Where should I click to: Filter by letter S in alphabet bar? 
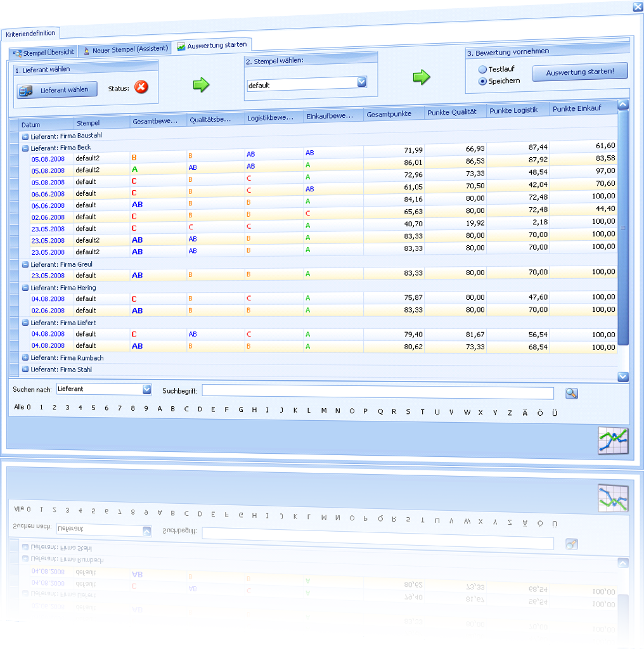click(x=408, y=411)
